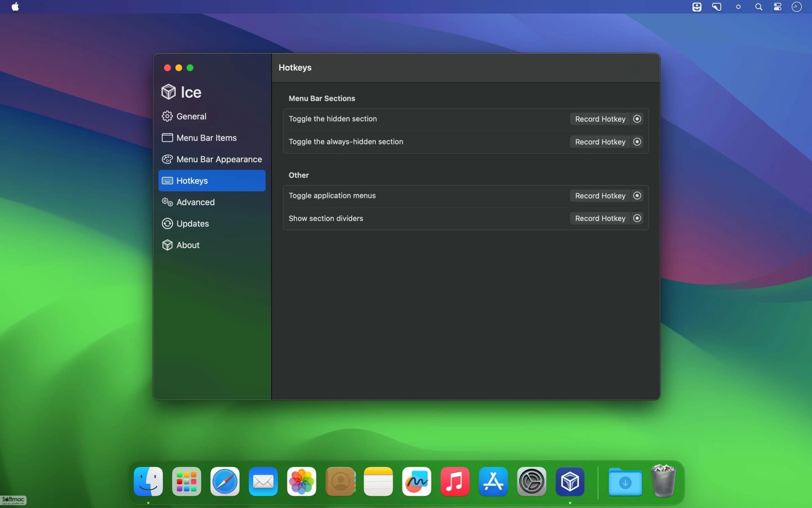Image resolution: width=812 pixels, height=508 pixels.
Task: Click the Ice dot icon in menu bar
Action: [738, 7]
